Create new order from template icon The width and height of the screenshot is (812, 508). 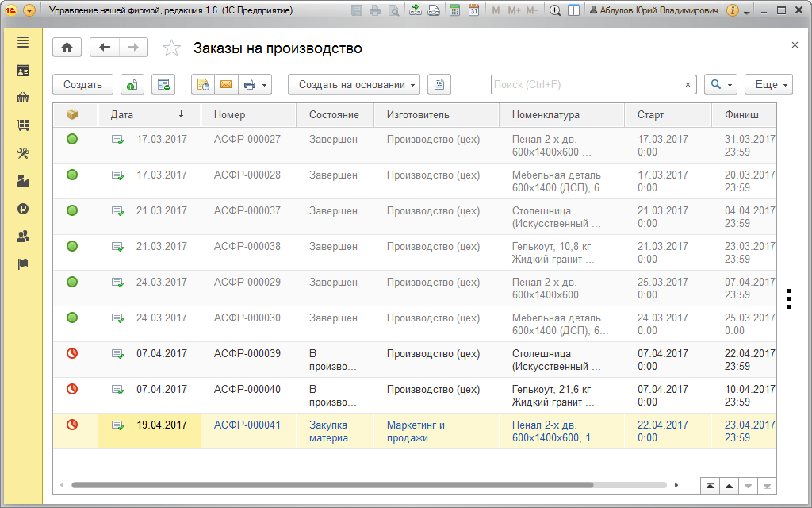[x=163, y=84]
